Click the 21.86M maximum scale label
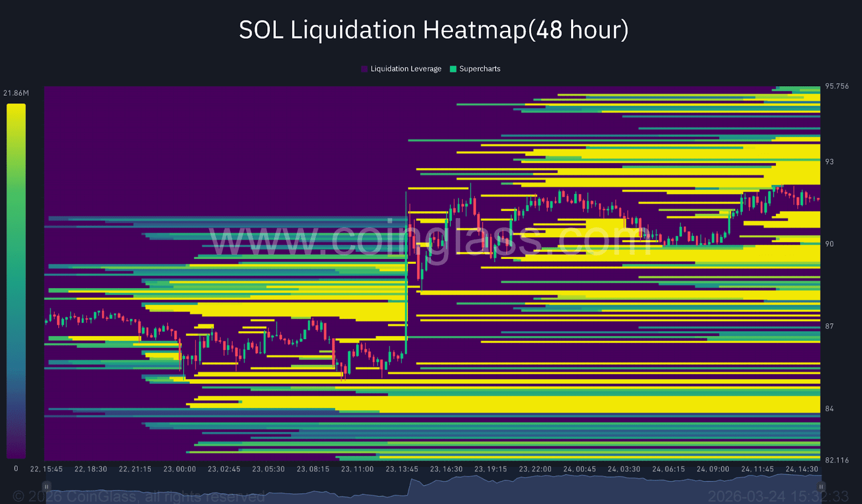This screenshot has width=862, height=504. point(16,93)
